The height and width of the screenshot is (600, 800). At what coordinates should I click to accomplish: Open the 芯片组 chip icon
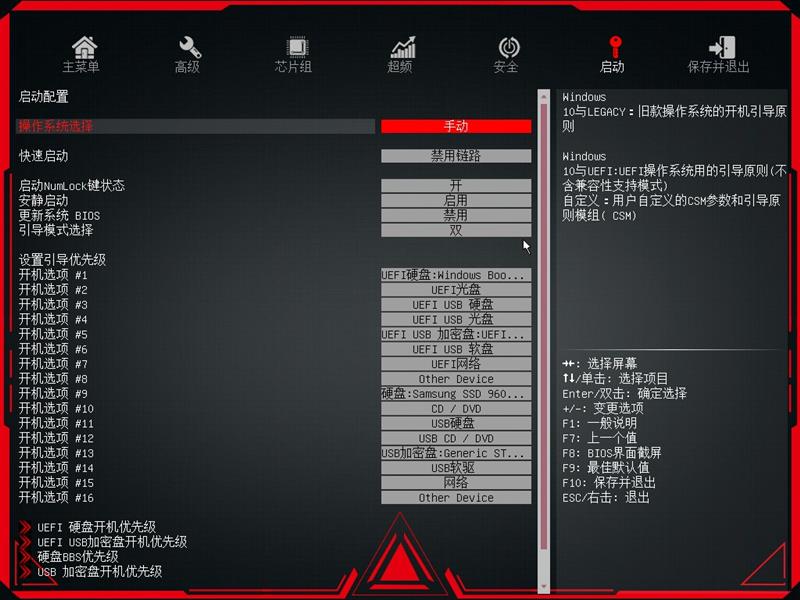(296, 48)
